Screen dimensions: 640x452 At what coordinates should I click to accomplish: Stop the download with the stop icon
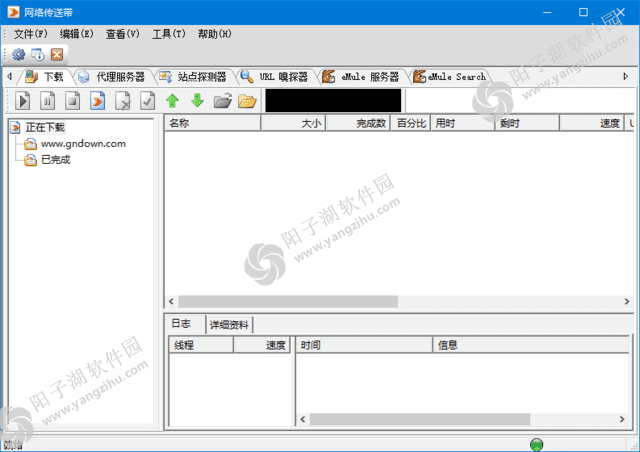tap(73, 101)
